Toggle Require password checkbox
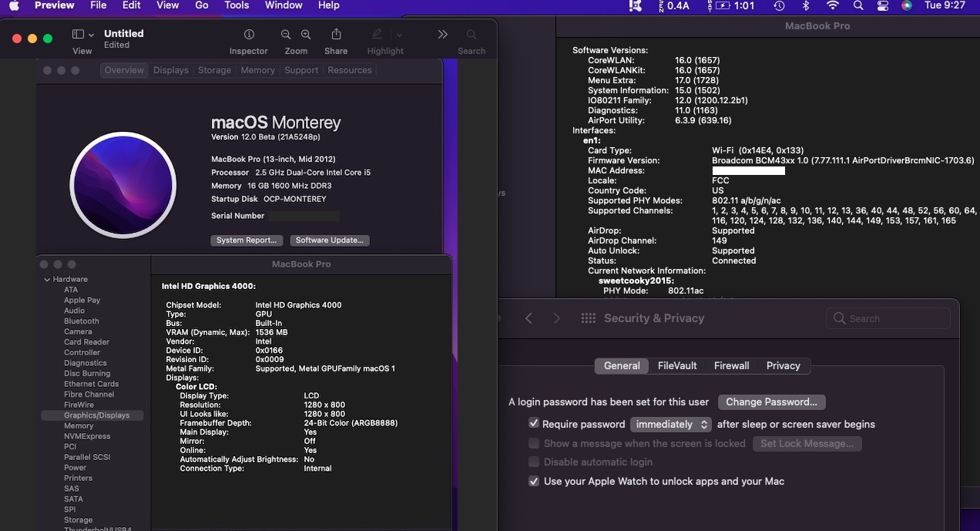This screenshot has width=980, height=531. 533,424
